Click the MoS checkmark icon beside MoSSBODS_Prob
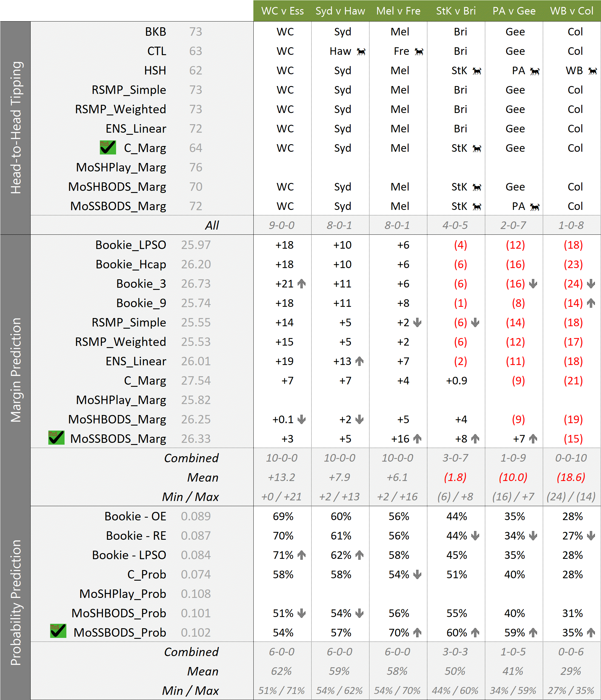This screenshot has height=700, width=601. click(58, 631)
